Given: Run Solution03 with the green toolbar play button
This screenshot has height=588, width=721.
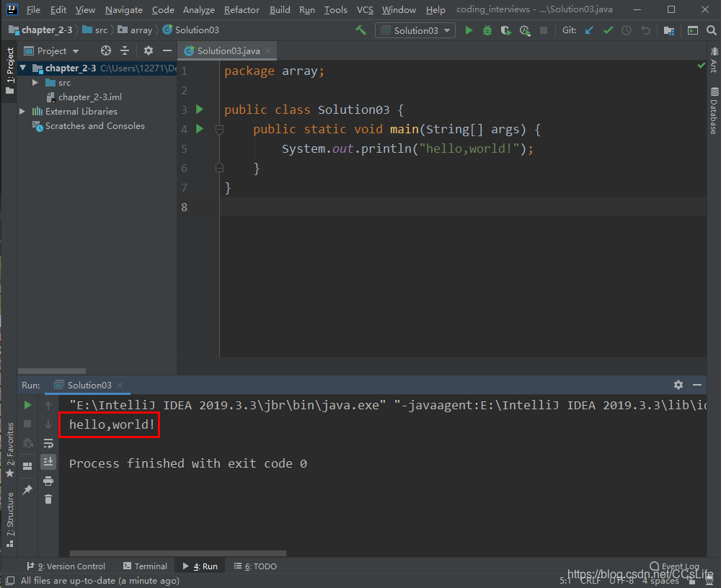Looking at the screenshot, I should (x=469, y=30).
